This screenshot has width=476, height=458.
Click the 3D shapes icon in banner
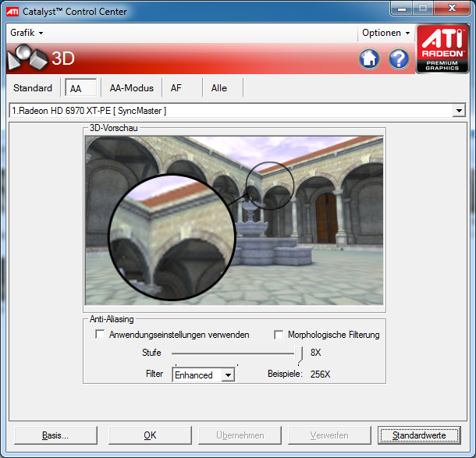pos(27,58)
